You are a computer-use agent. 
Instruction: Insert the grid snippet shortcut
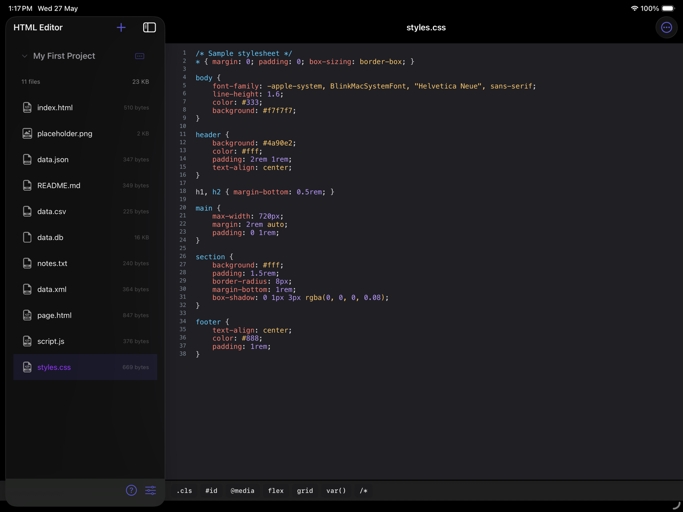click(x=305, y=491)
